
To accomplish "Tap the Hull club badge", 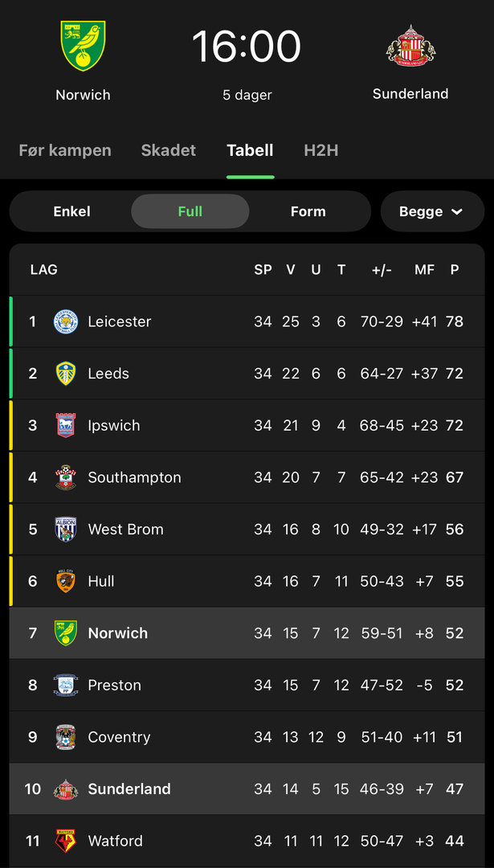I will (x=66, y=581).
